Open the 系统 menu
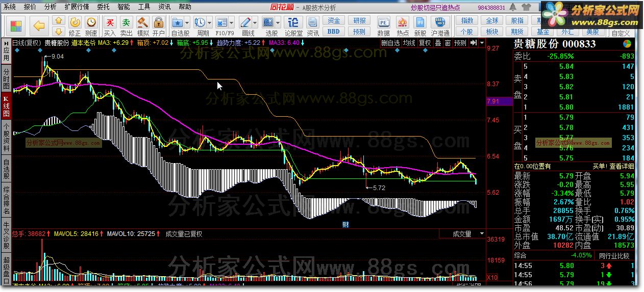 coord(10,7)
